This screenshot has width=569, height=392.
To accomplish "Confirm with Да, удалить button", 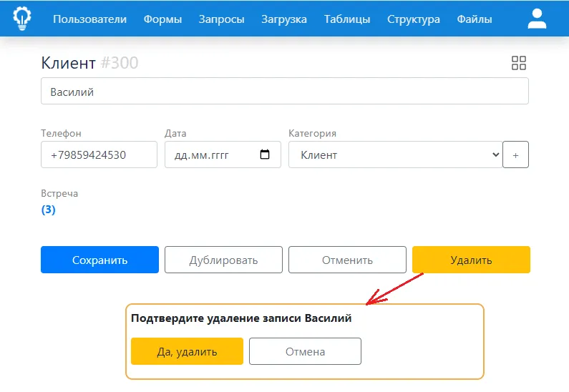I will pos(187,351).
